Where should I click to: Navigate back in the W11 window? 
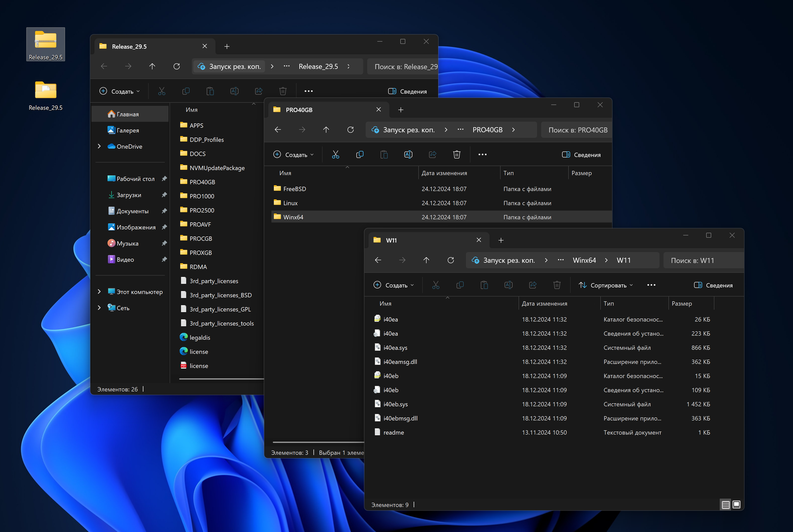click(x=378, y=260)
